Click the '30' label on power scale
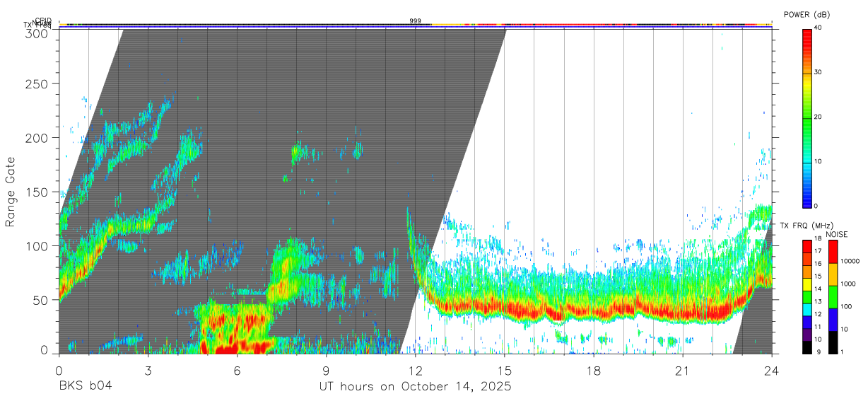Image resolution: width=868 pixels, height=401 pixels. [x=819, y=73]
